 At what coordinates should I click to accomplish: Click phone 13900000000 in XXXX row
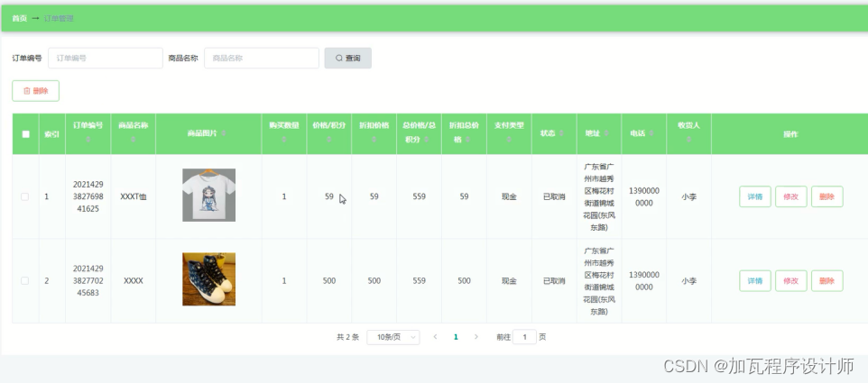pos(644,281)
